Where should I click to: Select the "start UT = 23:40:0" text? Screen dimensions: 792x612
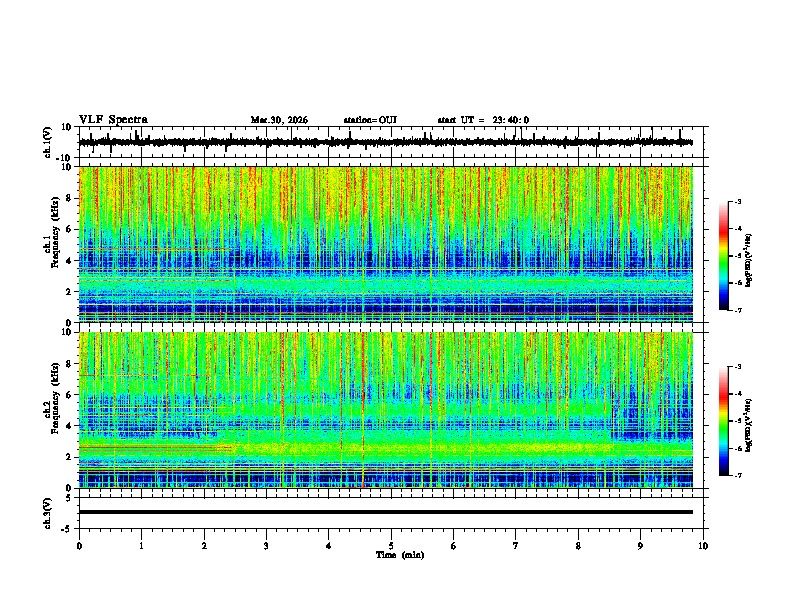pos(483,120)
